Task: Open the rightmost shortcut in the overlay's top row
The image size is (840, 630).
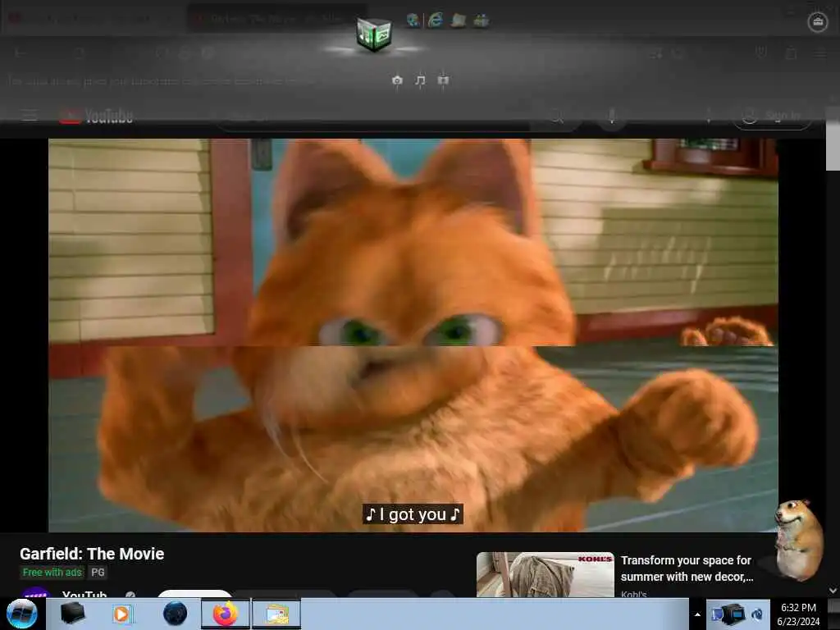Action: point(481,21)
